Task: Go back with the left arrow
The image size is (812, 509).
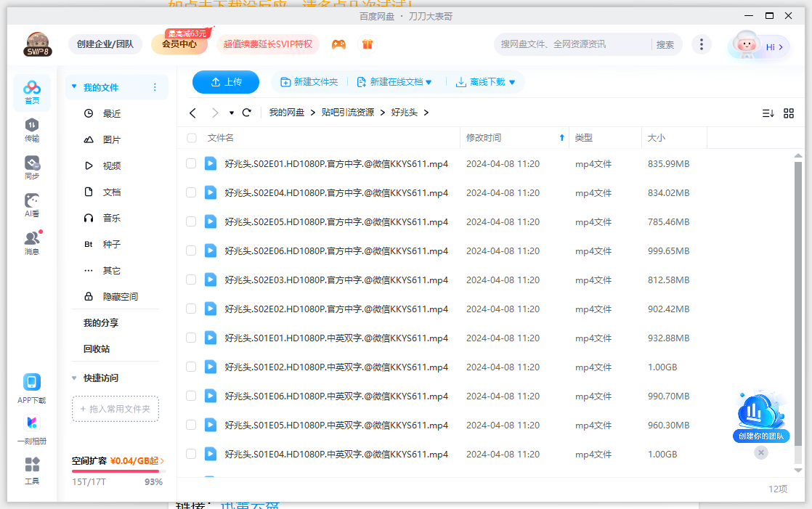Action: click(x=192, y=113)
